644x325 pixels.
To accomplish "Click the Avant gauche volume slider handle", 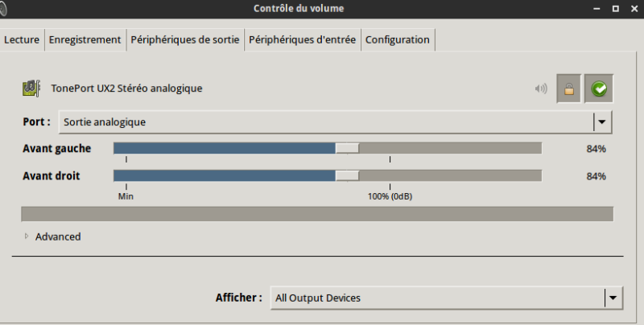I will pyautogui.click(x=348, y=148).
